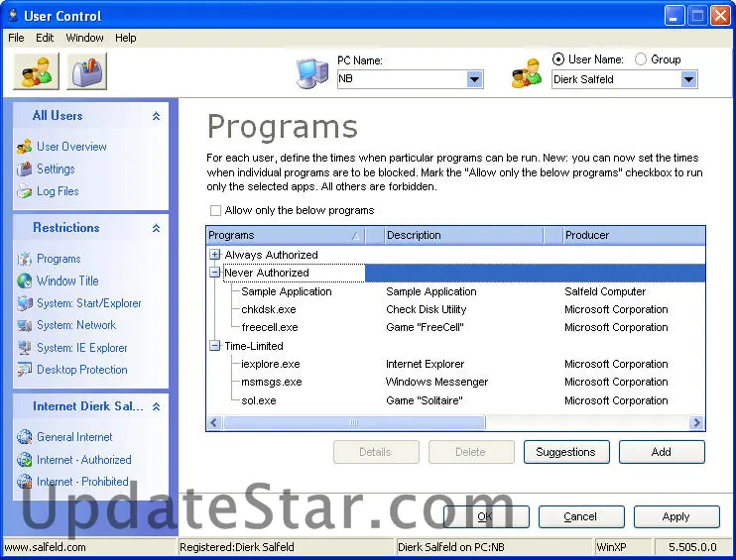Click the scrollbar right arrow
This screenshot has width=736, height=560.
[696, 423]
